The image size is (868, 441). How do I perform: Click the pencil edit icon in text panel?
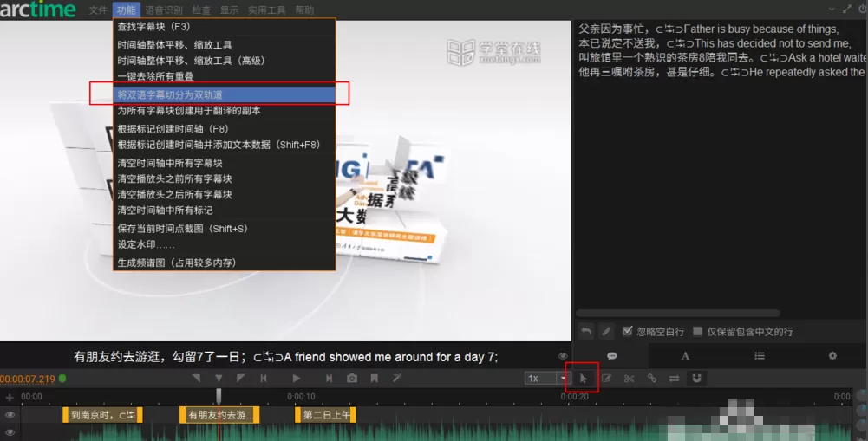pos(607,332)
